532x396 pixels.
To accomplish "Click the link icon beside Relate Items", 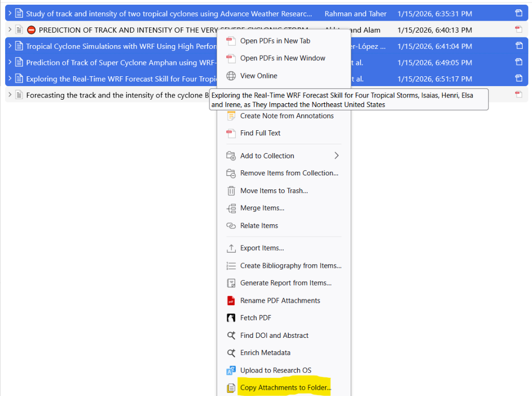I will [231, 226].
